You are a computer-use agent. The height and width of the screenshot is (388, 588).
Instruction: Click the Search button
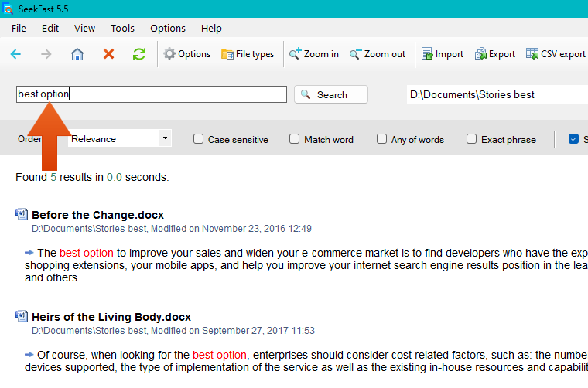pyautogui.click(x=331, y=94)
